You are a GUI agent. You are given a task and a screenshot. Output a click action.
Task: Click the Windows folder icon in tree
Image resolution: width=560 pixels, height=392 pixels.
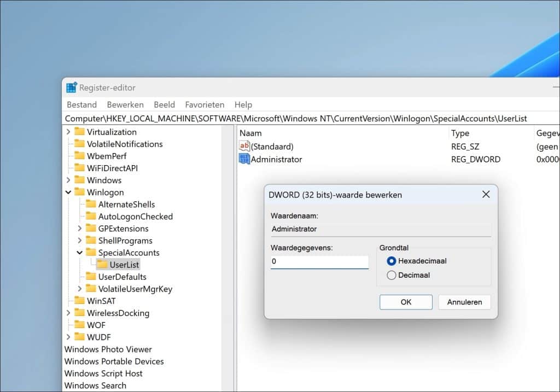point(79,179)
